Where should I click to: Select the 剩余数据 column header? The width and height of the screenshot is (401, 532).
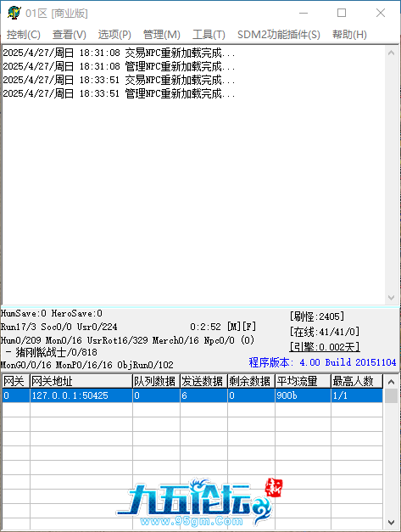(x=251, y=381)
